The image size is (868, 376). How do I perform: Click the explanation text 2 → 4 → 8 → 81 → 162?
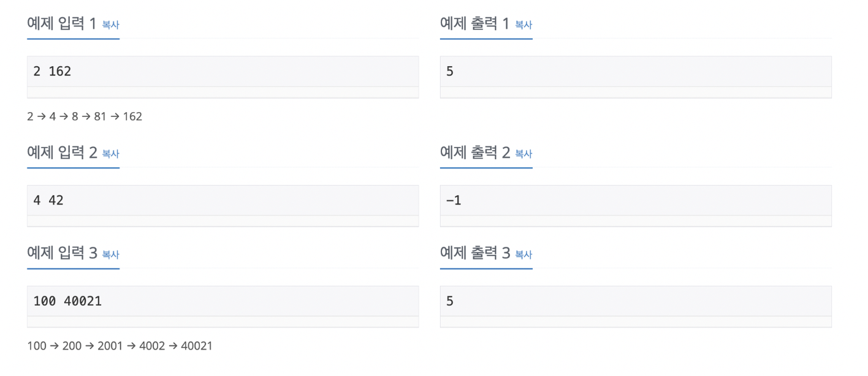85,116
